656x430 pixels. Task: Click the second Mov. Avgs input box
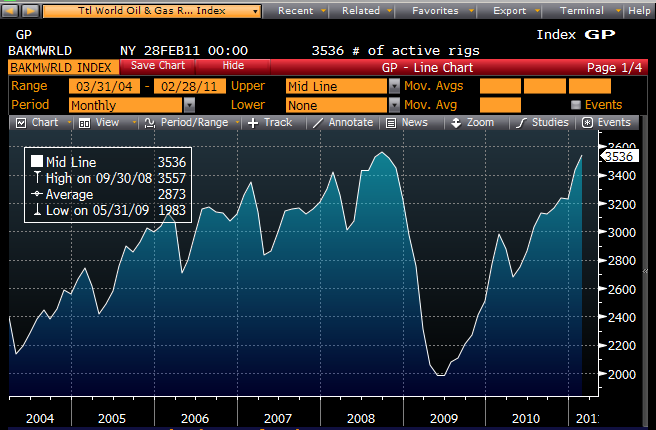click(544, 86)
